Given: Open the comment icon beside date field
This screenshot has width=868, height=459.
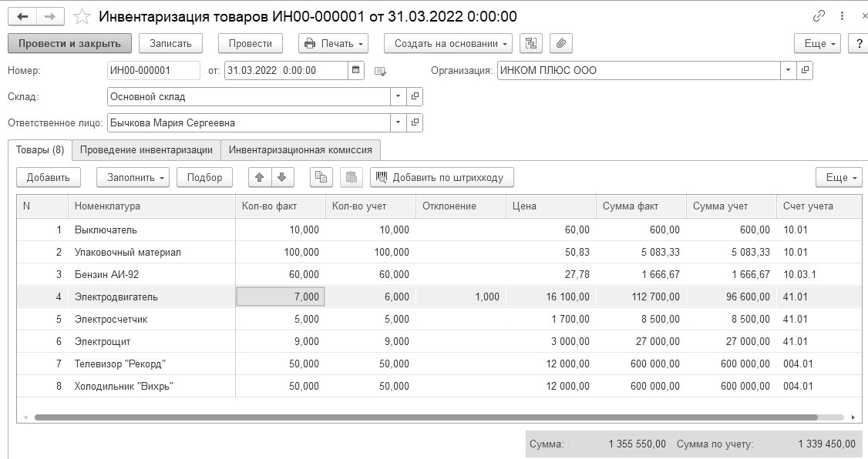Looking at the screenshot, I should [380, 71].
